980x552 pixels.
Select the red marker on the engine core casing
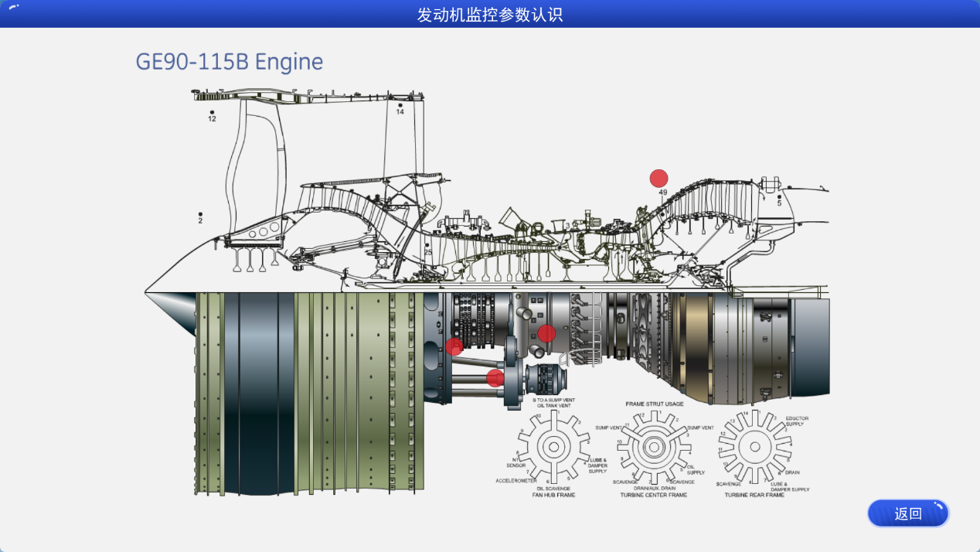point(546,333)
